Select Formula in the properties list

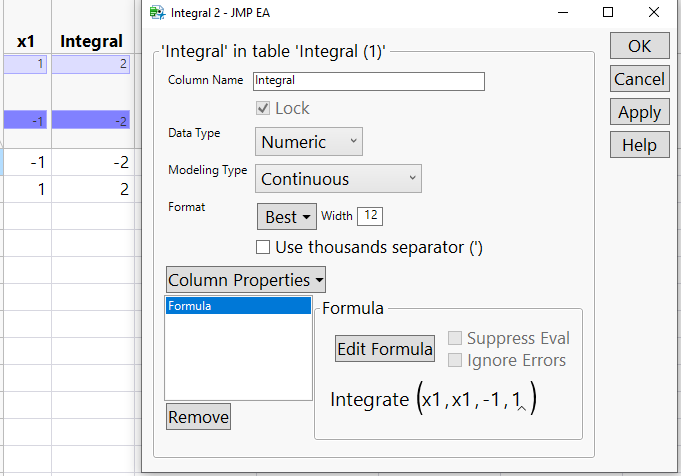tap(238, 306)
